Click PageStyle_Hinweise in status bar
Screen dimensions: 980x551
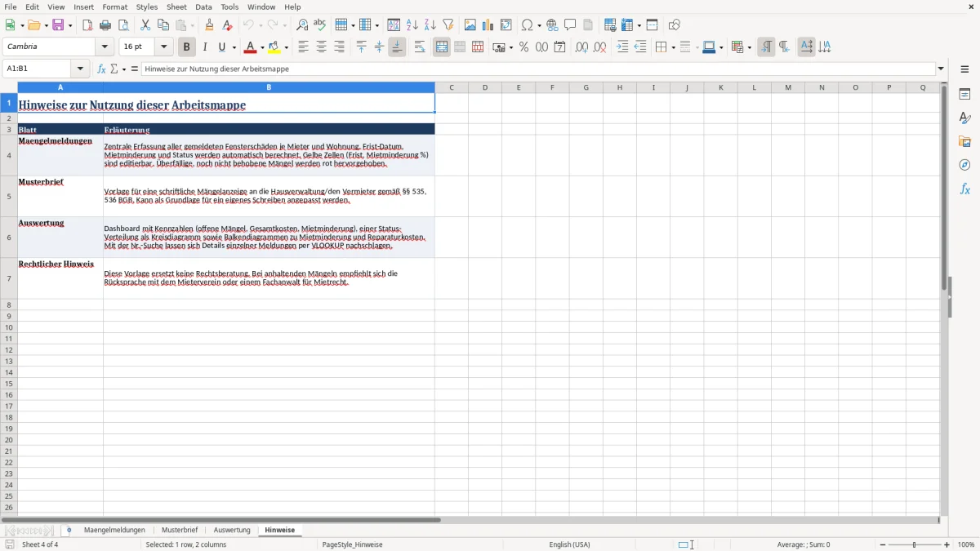pyautogui.click(x=352, y=544)
